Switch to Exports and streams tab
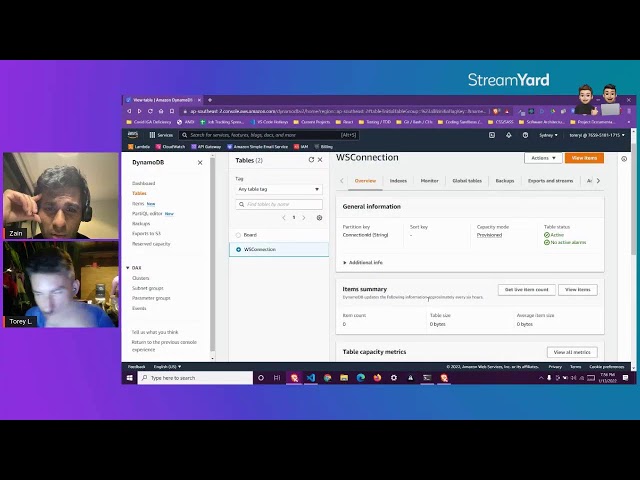 (x=551, y=181)
